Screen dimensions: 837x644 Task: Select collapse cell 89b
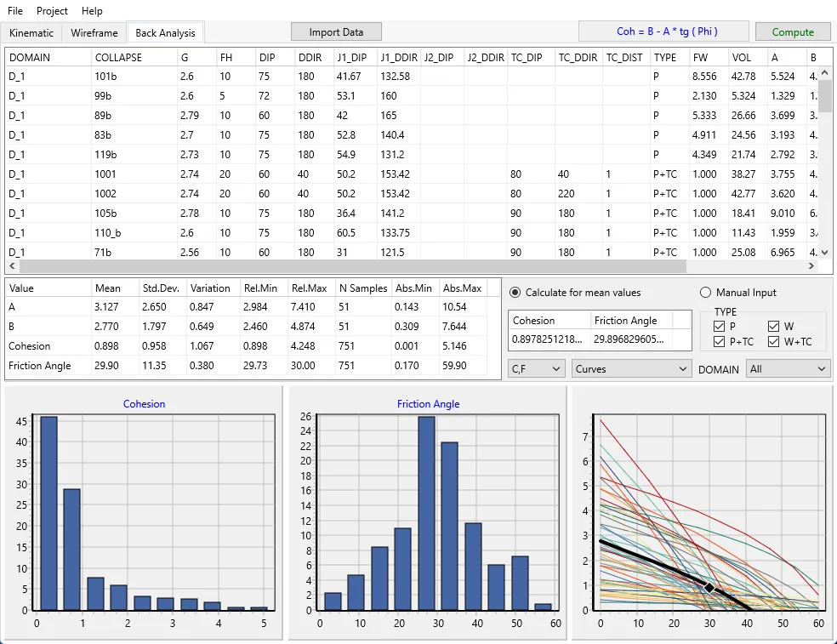point(134,116)
